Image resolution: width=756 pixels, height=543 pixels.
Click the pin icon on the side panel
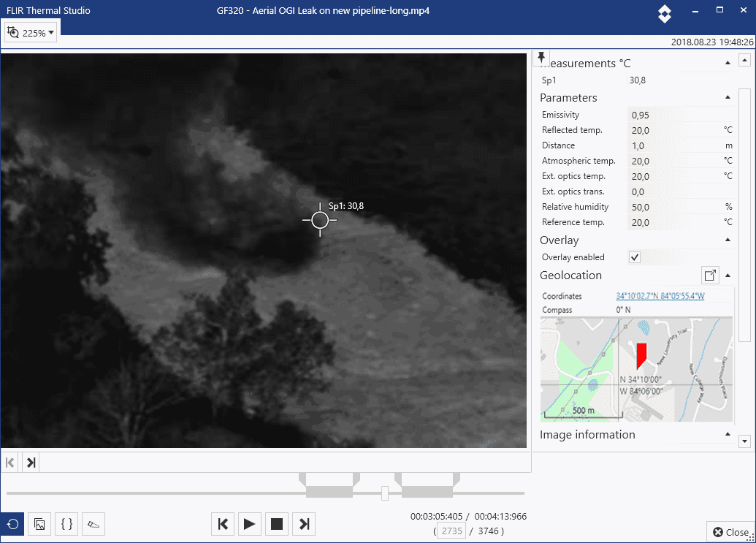click(x=541, y=58)
